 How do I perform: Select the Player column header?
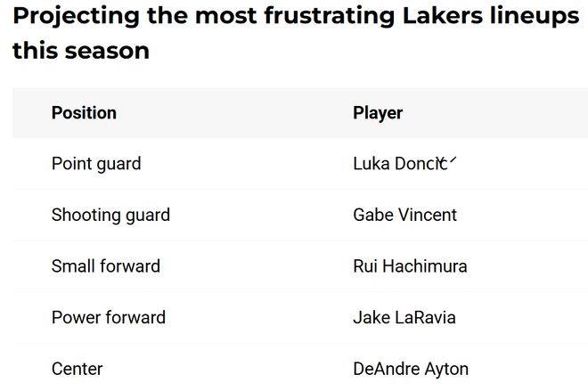coord(378,113)
